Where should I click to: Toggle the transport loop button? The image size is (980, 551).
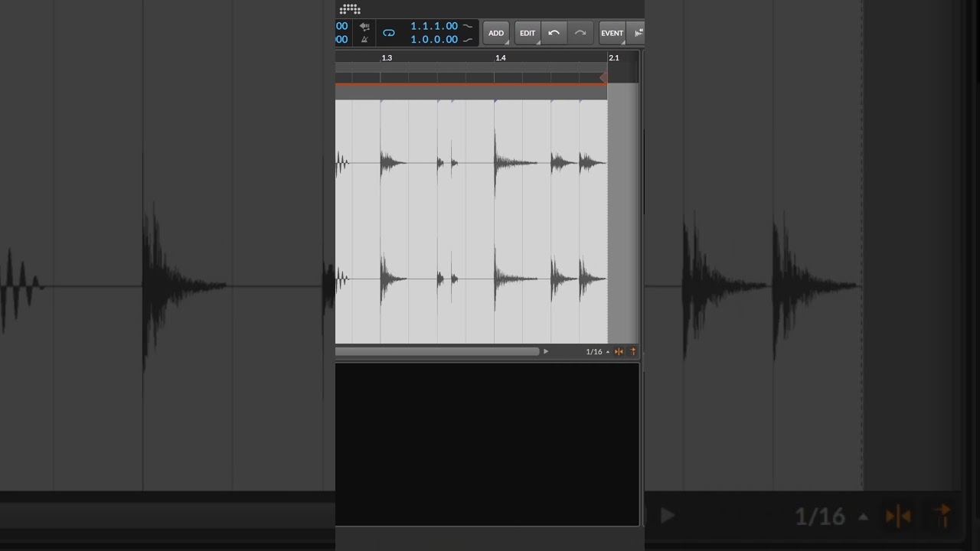coord(389,33)
